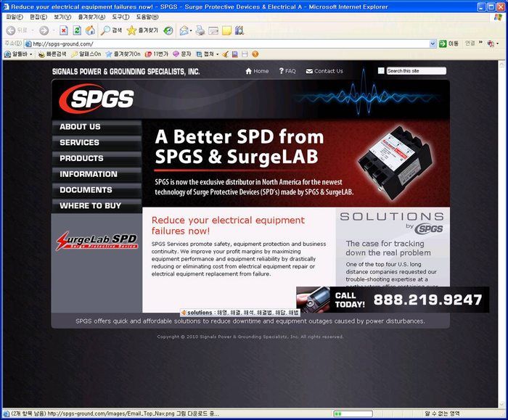Image resolution: width=508 pixels, height=420 pixels.
Task: Click the Windows flag logo in the menu bar
Action: coord(498,17)
